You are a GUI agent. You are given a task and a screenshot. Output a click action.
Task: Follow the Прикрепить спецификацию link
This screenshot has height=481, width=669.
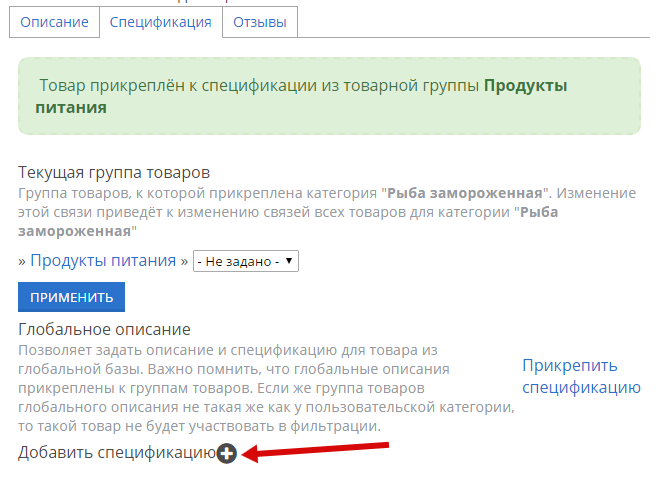581,377
